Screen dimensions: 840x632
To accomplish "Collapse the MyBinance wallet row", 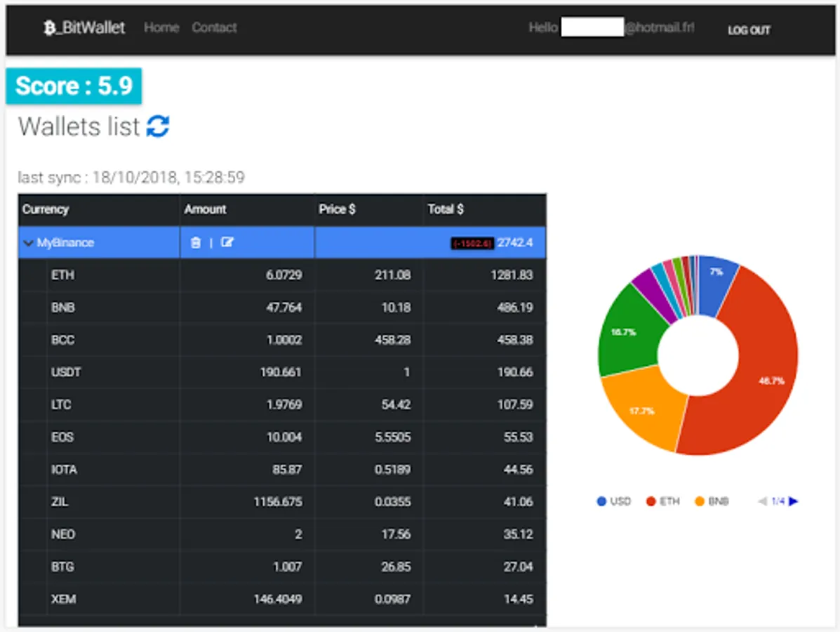I will click(x=28, y=243).
